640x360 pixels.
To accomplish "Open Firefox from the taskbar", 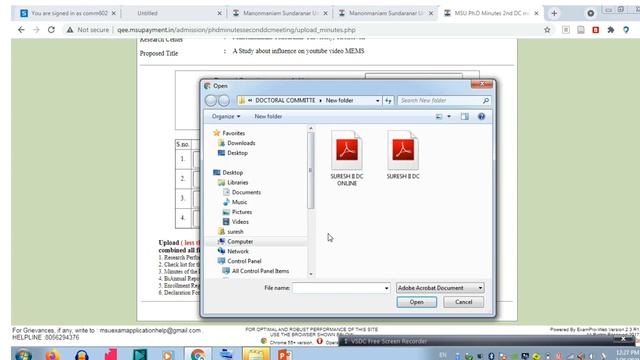I will pyautogui.click(x=52, y=354).
